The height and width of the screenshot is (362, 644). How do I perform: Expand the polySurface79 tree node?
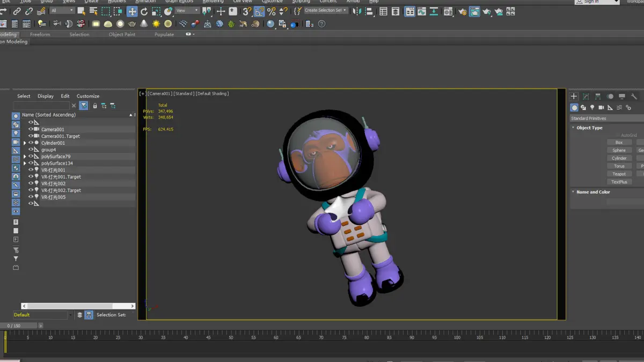(25, 157)
